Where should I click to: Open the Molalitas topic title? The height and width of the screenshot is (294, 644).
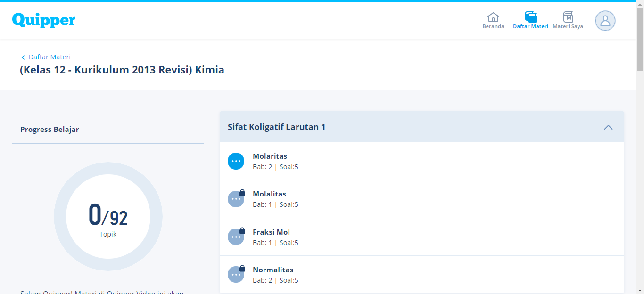coord(269,194)
